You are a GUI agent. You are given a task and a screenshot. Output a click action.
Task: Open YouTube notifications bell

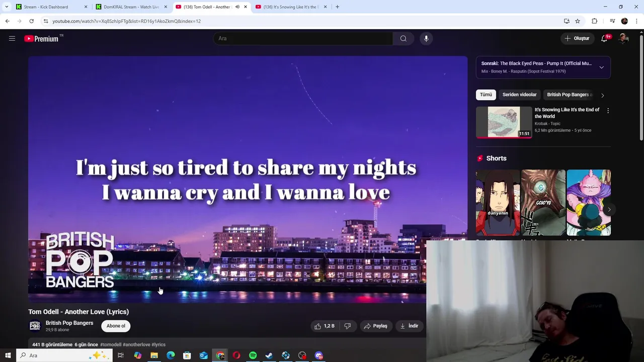click(604, 38)
